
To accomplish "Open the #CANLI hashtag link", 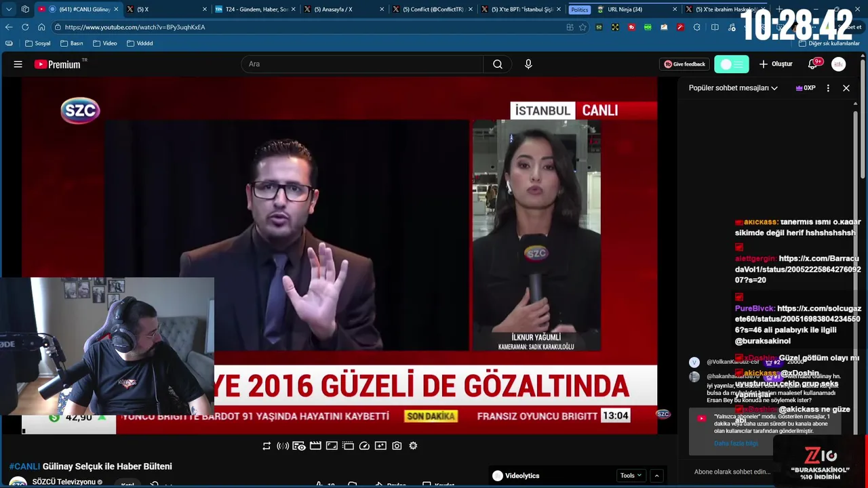I will click(x=24, y=466).
